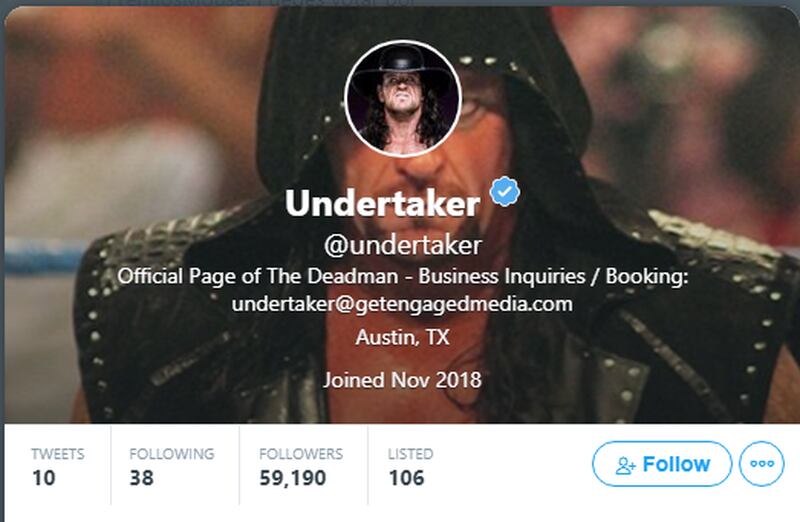The width and height of the screenshot is (800, 522).
Task: Click the Joined Nov 2018 date
Action: click(x=402, y=380)
